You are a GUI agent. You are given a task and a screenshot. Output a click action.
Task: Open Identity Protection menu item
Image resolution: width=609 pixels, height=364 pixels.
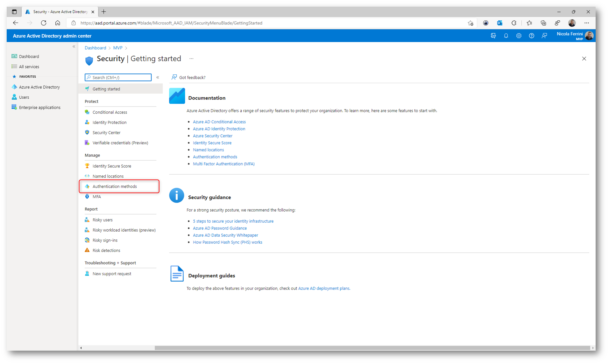109,122
